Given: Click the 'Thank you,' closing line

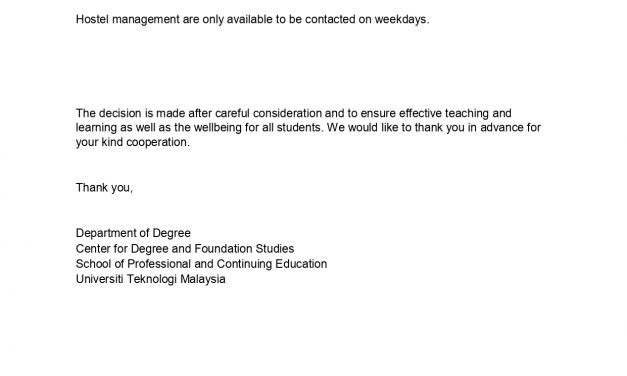Looking at the screenshot, I should click(104, 188).
